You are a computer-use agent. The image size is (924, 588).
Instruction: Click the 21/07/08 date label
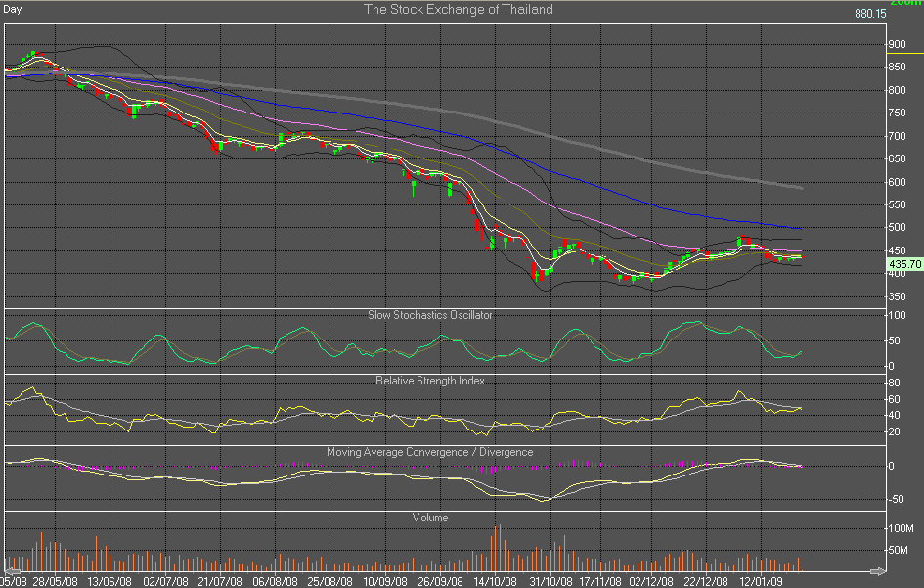(220, 581)
